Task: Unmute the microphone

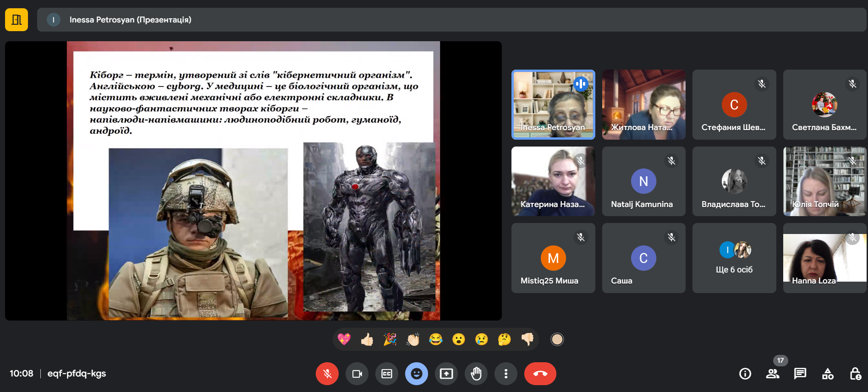Action: pos(327,374)
